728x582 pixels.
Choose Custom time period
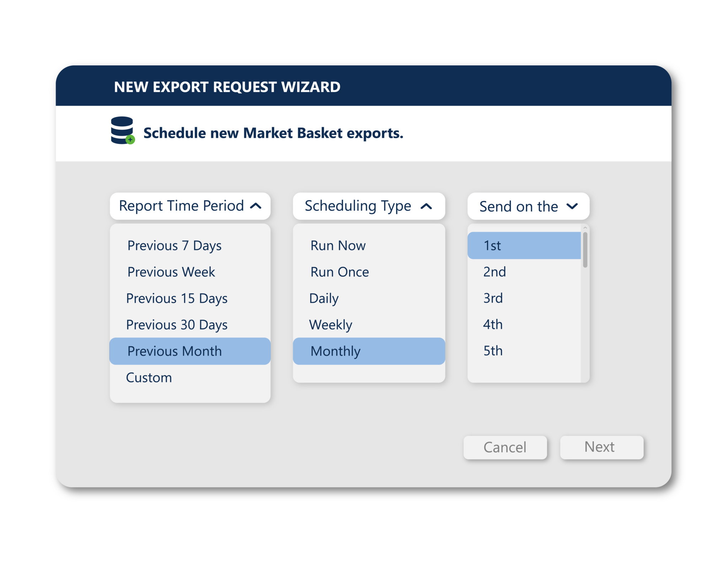point(149,377)
